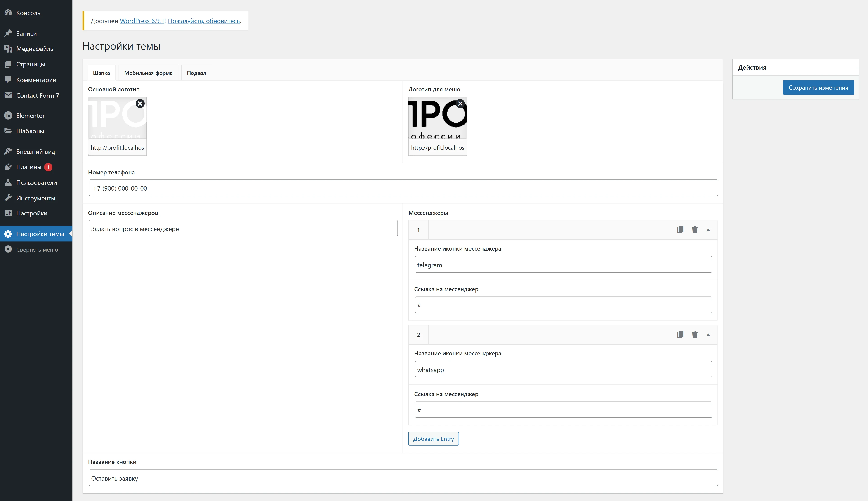This screenshot has width=868, height=501.
Task: Remove the main logo image
Action: (140, 104)
